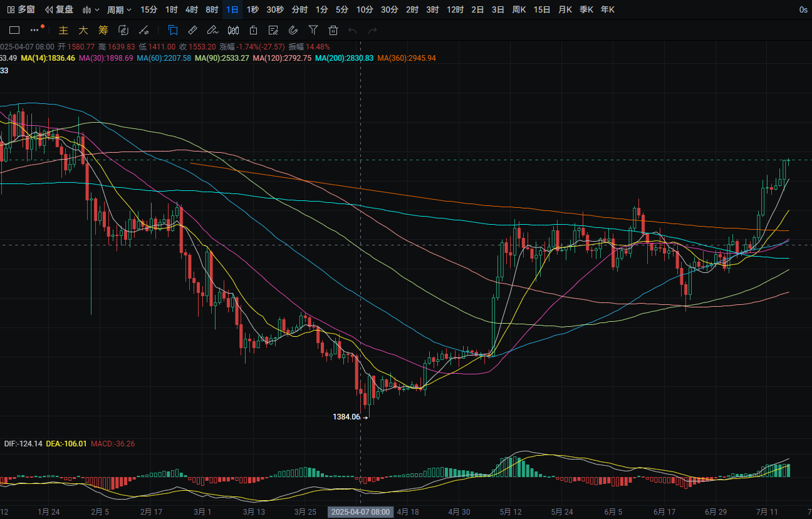Toggle the 大 large-order indicator
The image size is (812, 519).
coord(83,29)
